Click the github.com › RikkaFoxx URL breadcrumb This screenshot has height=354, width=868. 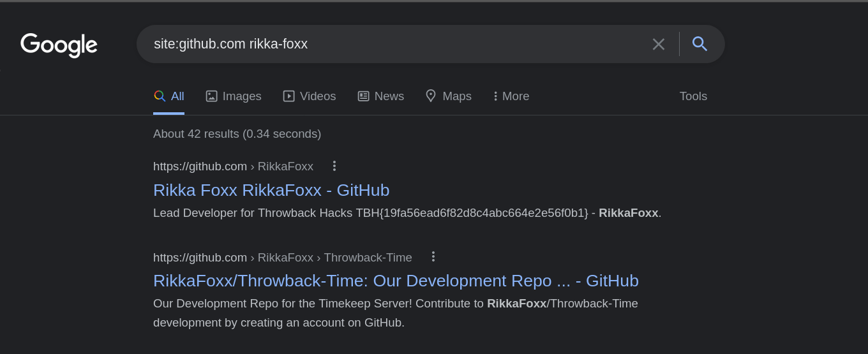pos(233,166)
